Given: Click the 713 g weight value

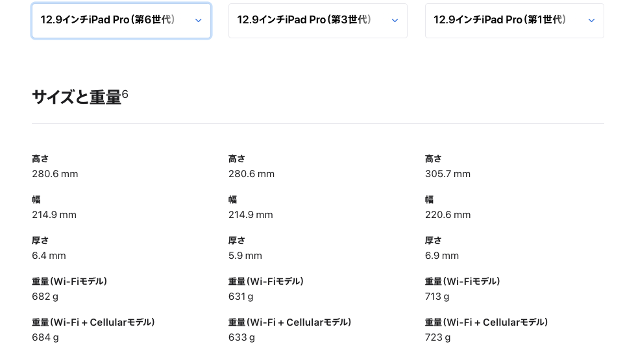Looking at the screenshot, I should click(437, 297).
